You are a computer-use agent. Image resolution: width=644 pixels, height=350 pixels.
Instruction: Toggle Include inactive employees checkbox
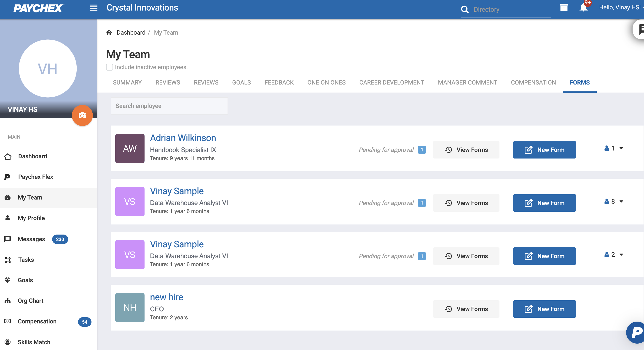tap(110, 67)
